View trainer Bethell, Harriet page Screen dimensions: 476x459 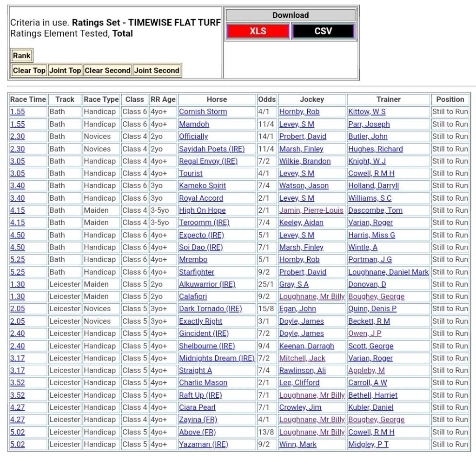[373, 395]
